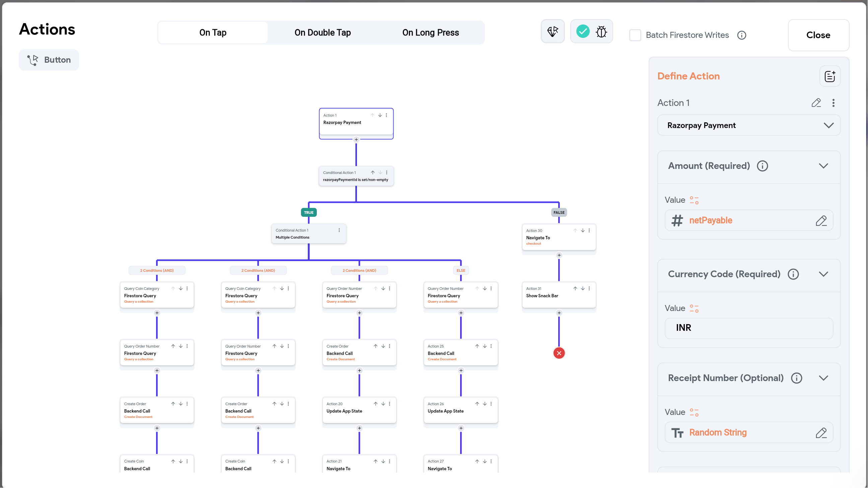Screen dimensions: 868x488
Task: Click the add note icon in Define Action
Action: [829, 76]
